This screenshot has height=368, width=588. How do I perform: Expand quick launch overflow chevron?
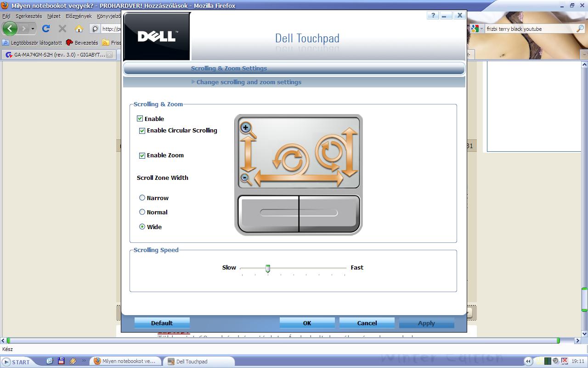tap(84, 362)
